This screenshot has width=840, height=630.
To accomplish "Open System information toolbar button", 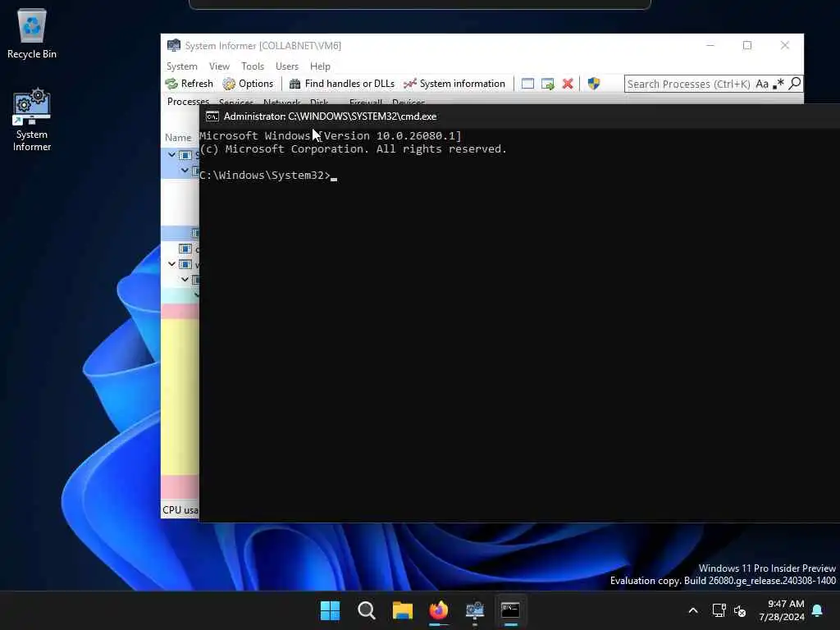I will 454,84.
